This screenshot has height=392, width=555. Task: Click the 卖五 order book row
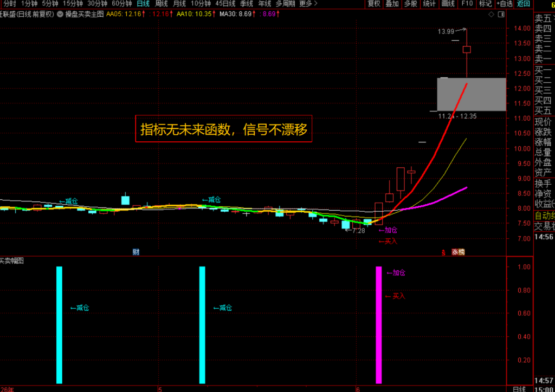pos(544,18)
